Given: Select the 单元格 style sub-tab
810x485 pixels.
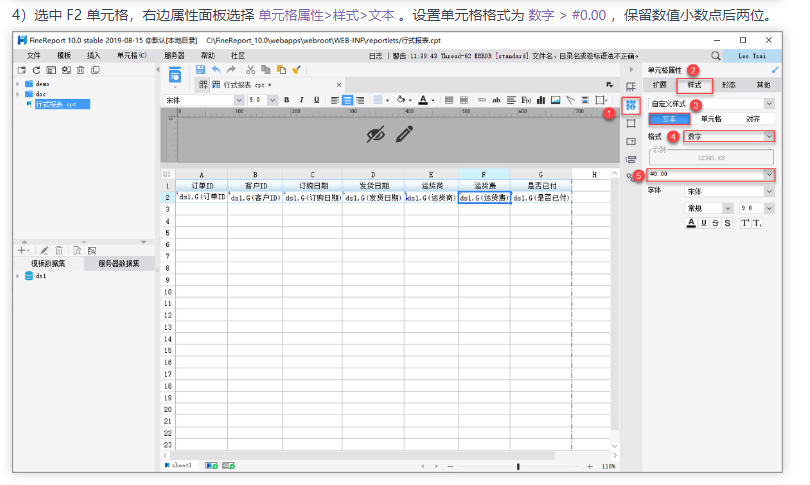Looking at the screenshot, I should coord(711,119).
